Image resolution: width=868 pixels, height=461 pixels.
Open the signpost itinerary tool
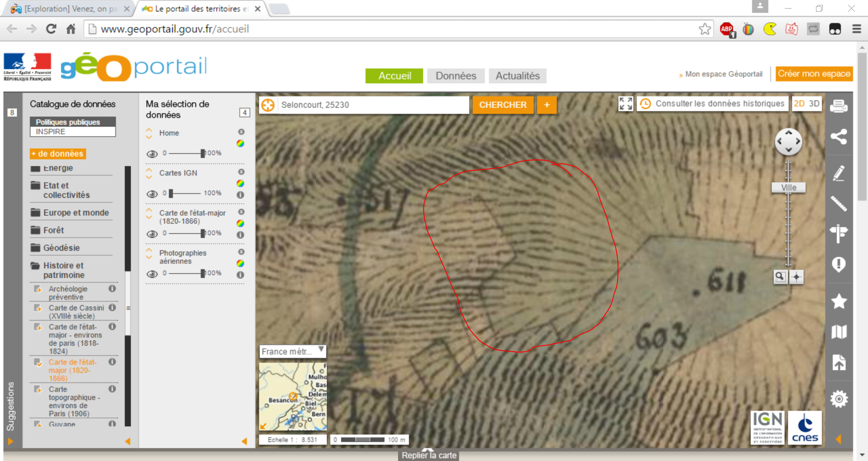[839, 234]
